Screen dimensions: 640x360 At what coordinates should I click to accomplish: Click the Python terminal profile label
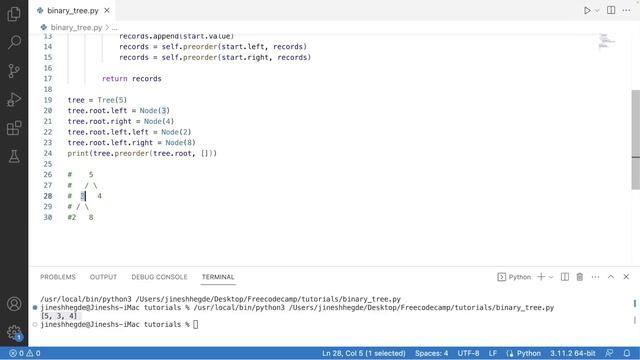pos(514,277)
